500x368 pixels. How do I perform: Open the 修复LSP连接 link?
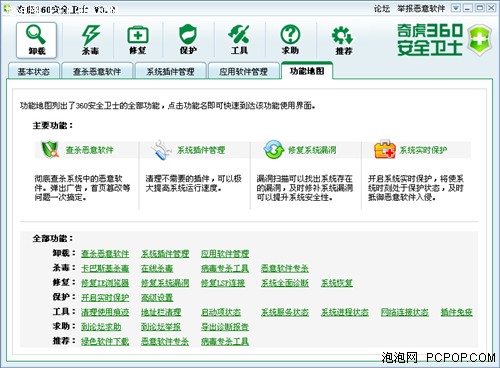223,283
